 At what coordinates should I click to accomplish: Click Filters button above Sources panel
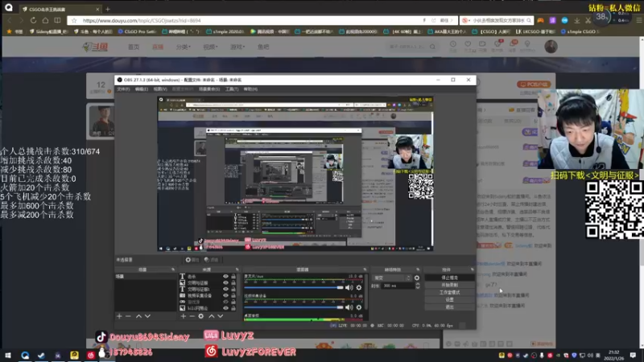point(211,260)
